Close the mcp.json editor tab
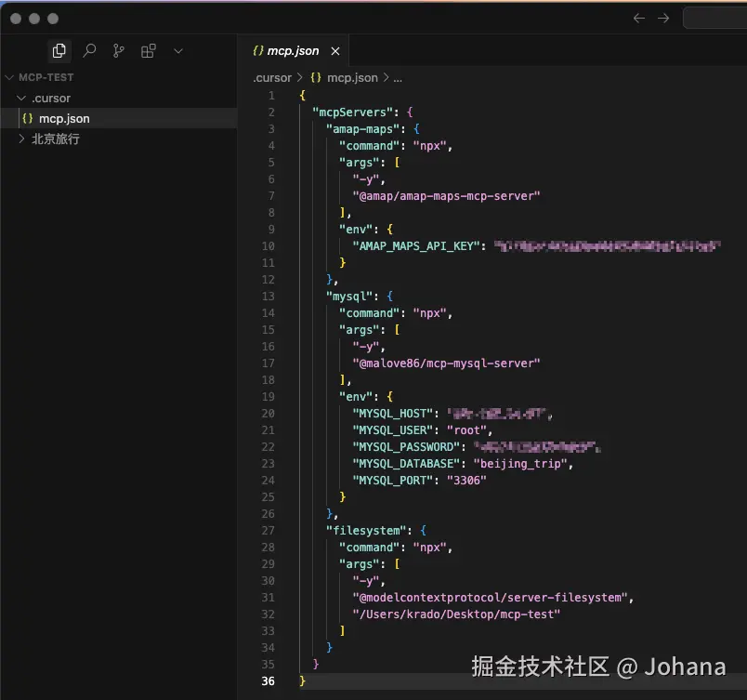This screenshot has width=747, height=700. click(334, 53)
